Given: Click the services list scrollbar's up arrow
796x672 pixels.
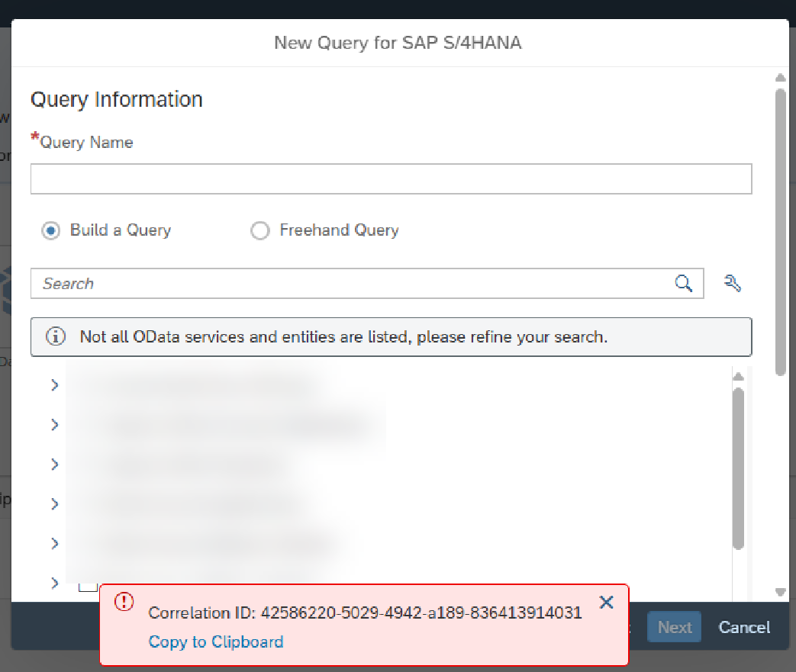Looking at the screenshot, I should (739, 376).
